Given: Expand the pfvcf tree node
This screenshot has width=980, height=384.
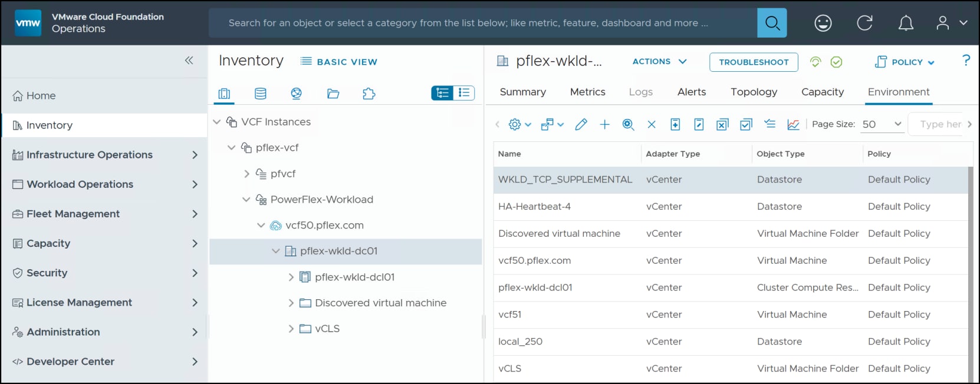Looking at the screenshot, I should [246, 174].
